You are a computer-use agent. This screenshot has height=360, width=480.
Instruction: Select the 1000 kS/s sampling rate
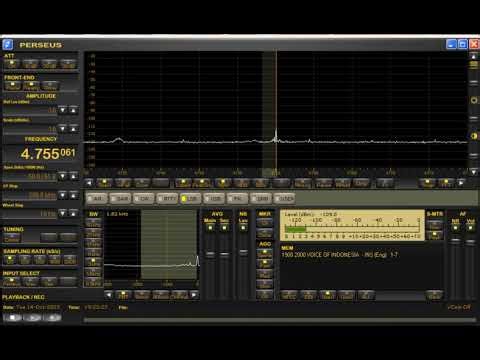pos(55,260)
